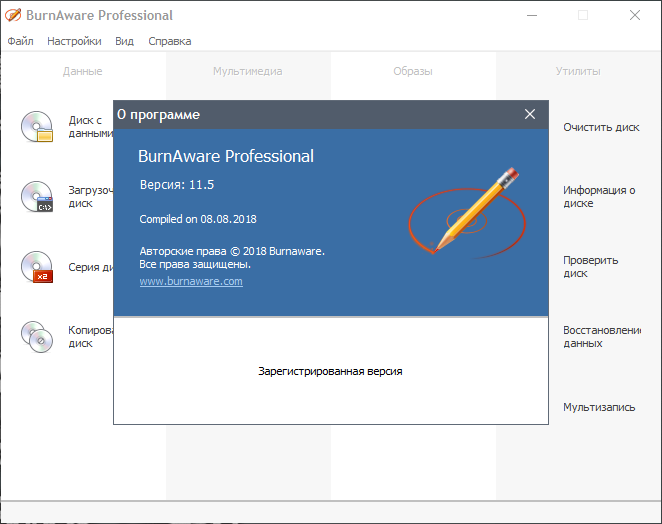
Task: Click Проверить диск utility
Action: (x=591, y=267)
